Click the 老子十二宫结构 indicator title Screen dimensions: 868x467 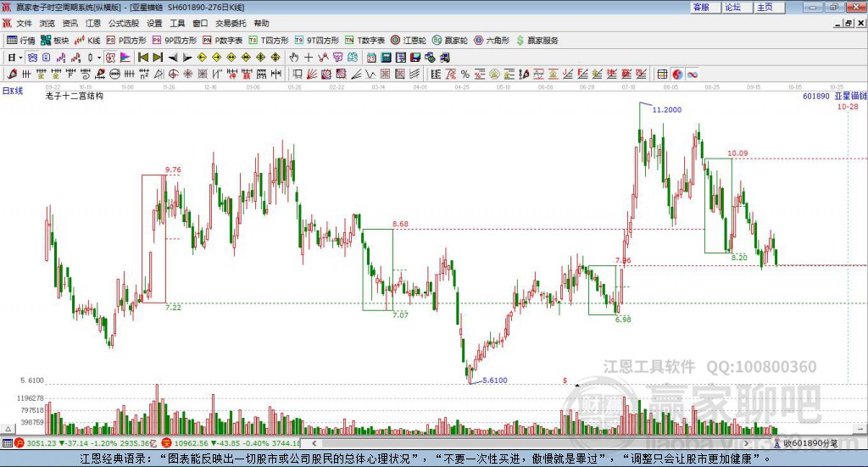pyautogui.click(x=75, y=96)
